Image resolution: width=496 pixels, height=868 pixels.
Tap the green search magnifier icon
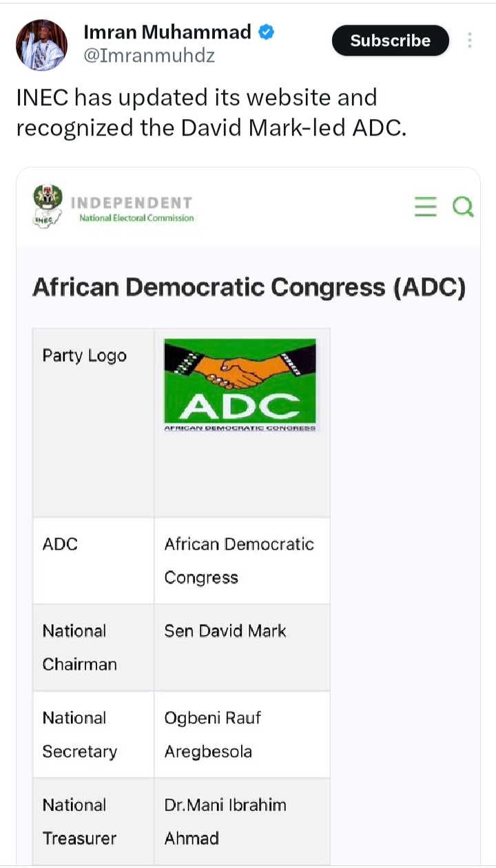(x=463, y=207)
